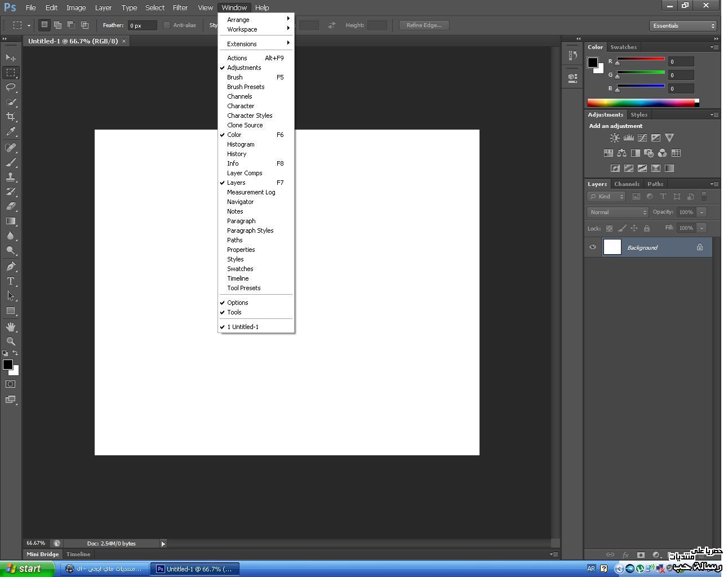Select the Lasso tool
728x577 pixels.
11,87
